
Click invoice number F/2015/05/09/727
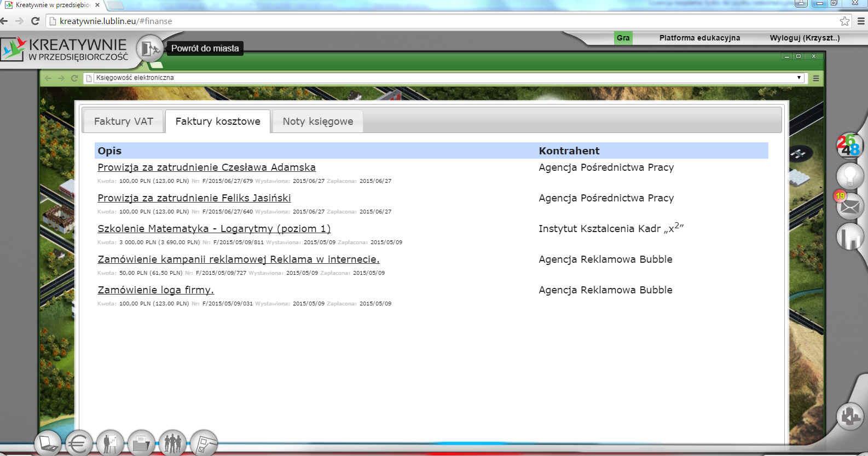point(221,273)
